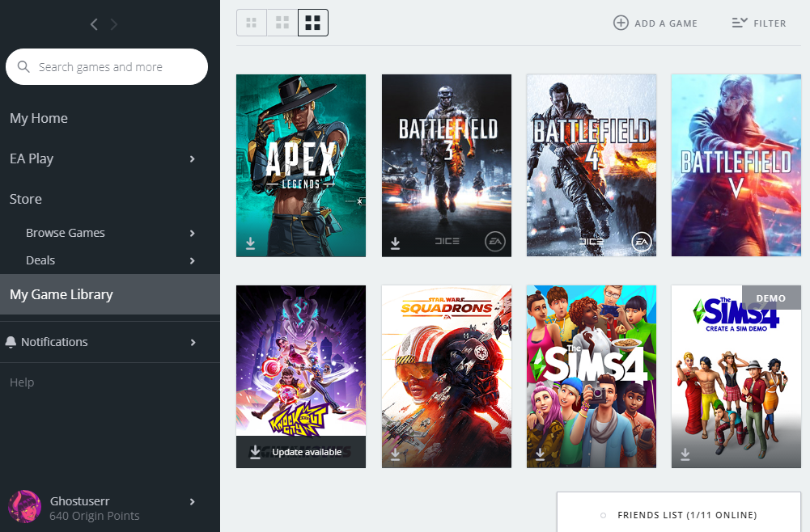
Task: Click the friends list status circle
Action: (x=603, y=515)
